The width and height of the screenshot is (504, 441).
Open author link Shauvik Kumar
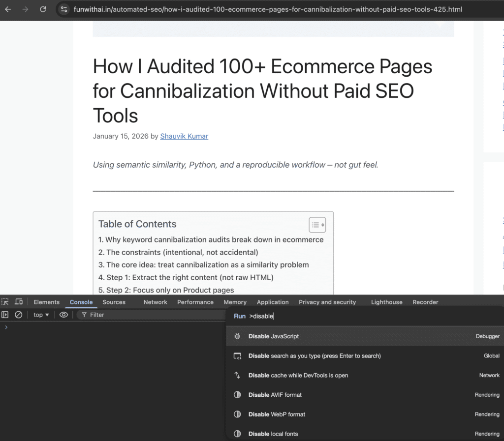tap(184, 136)
